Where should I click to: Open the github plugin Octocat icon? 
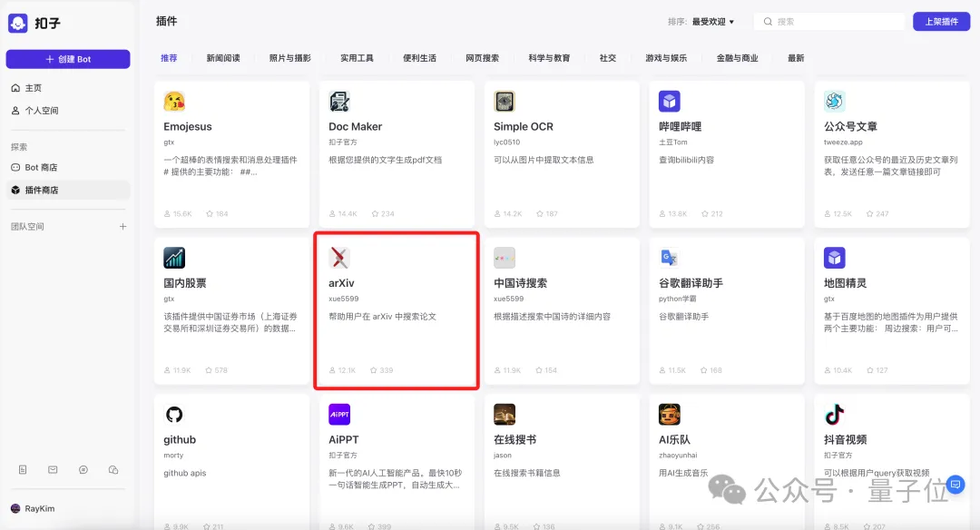[x=174, y=415]
